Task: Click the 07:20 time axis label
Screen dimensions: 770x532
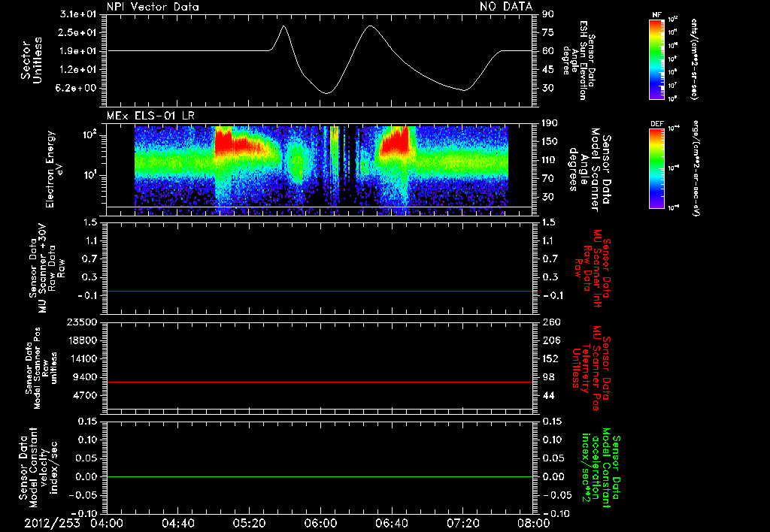Action: tap(462, 523)
